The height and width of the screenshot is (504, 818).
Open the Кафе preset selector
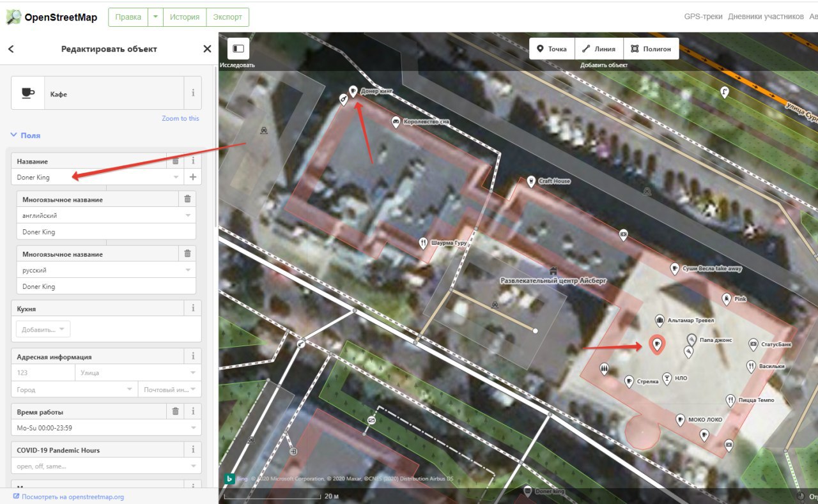(x=98, y=93)
